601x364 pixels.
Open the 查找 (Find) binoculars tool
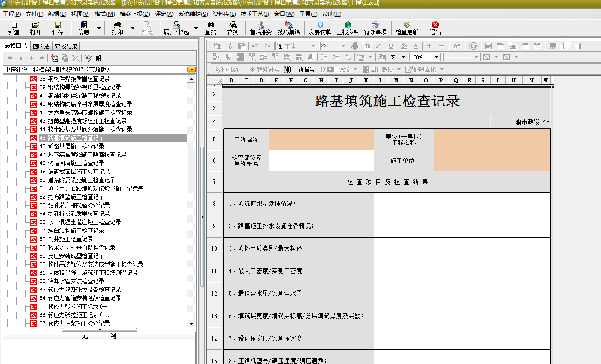pos(211,28)
